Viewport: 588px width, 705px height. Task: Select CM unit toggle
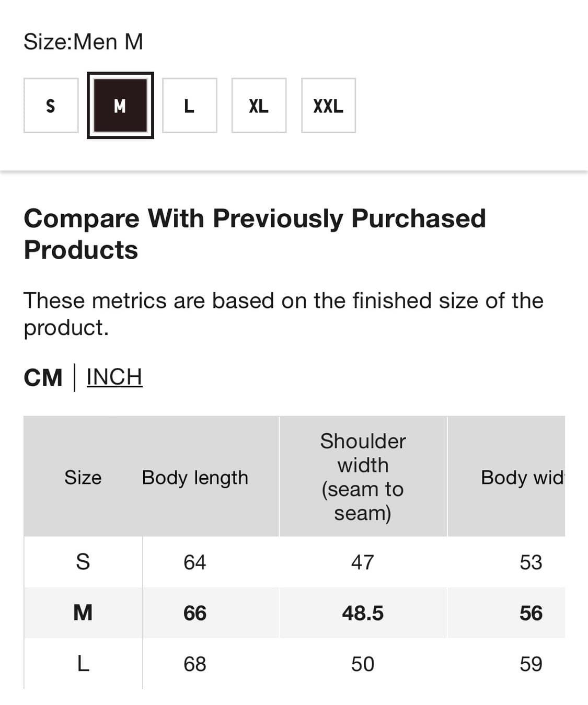pos(43,377)
